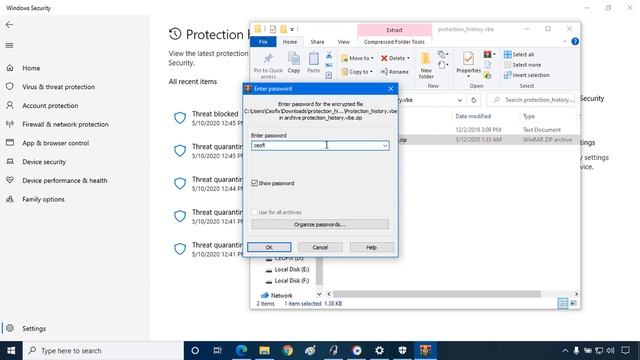
Task: Open Family options section
Action: (43, 199)
